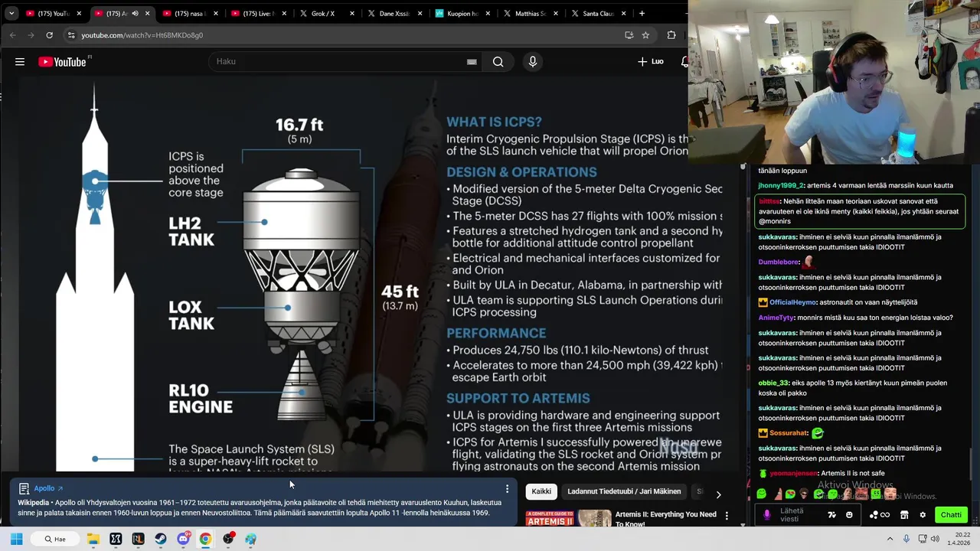Open Discord from taskbar
The image size is (980, 551).
pyautogui.click(x=183, y=539)
